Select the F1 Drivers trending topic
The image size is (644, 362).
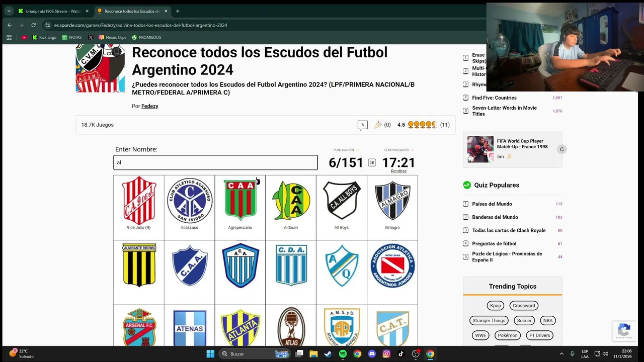539,335
